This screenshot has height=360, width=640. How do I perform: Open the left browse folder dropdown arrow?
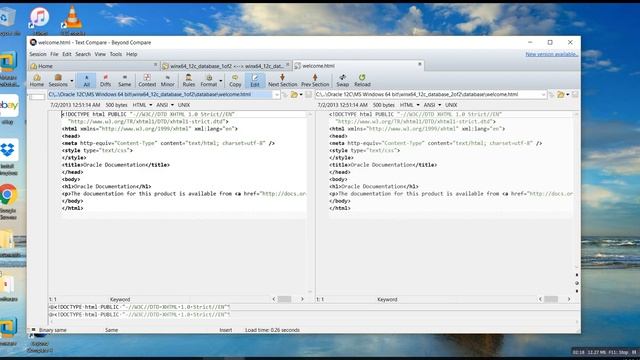(x=301, y=95)
